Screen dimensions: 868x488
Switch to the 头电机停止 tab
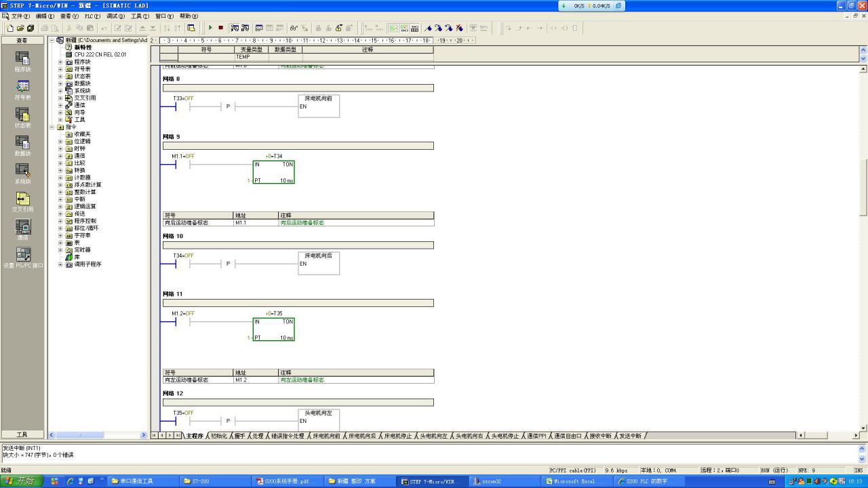tap(505, 436)
